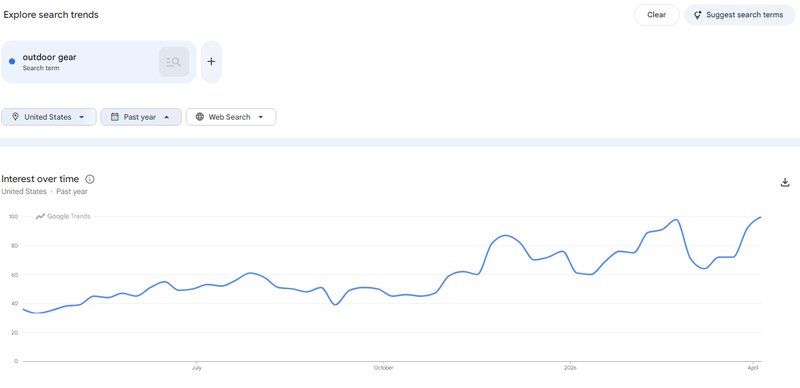800x388 pixels.
Task: Add a comparison term with plus button
Action: coord(211,62)
